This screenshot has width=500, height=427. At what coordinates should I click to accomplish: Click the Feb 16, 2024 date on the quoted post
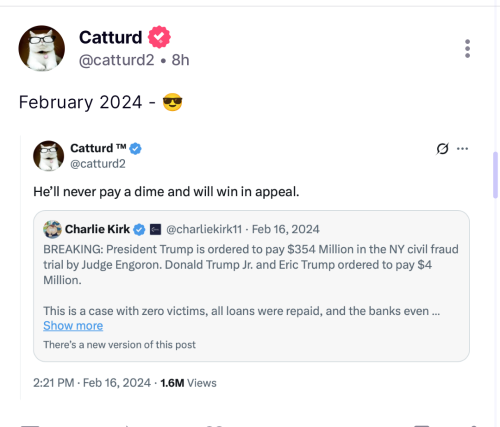pos(285,229)
